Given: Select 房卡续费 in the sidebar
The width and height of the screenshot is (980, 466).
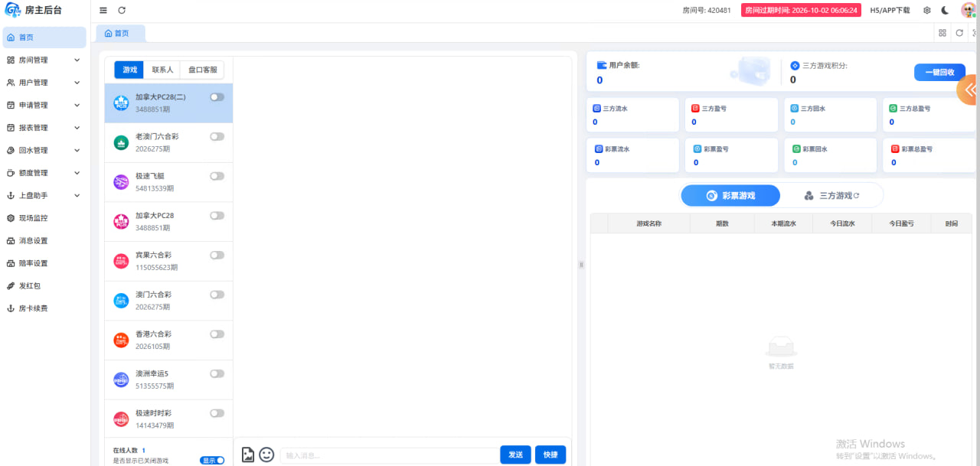Looking at the screenshot, I should 44,308.
